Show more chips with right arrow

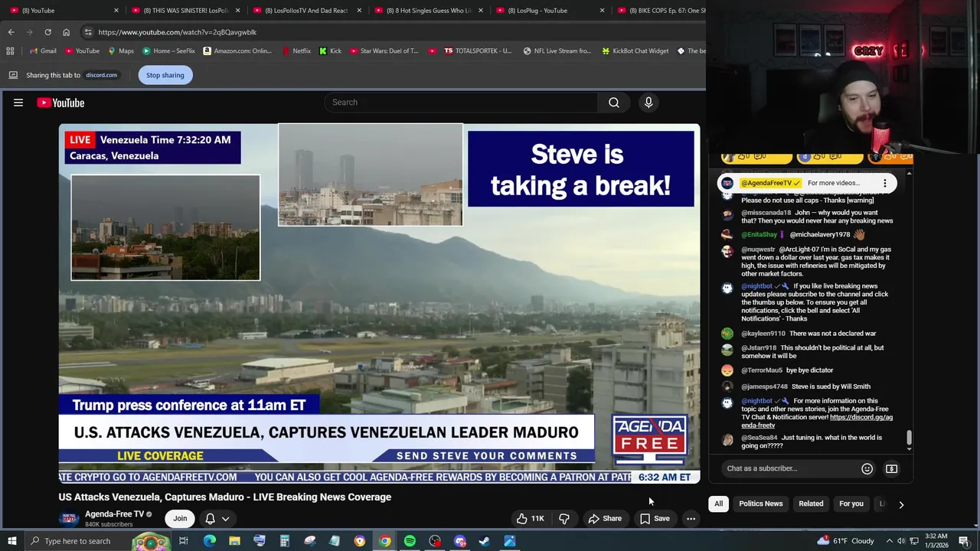click(x=901, y=504)
